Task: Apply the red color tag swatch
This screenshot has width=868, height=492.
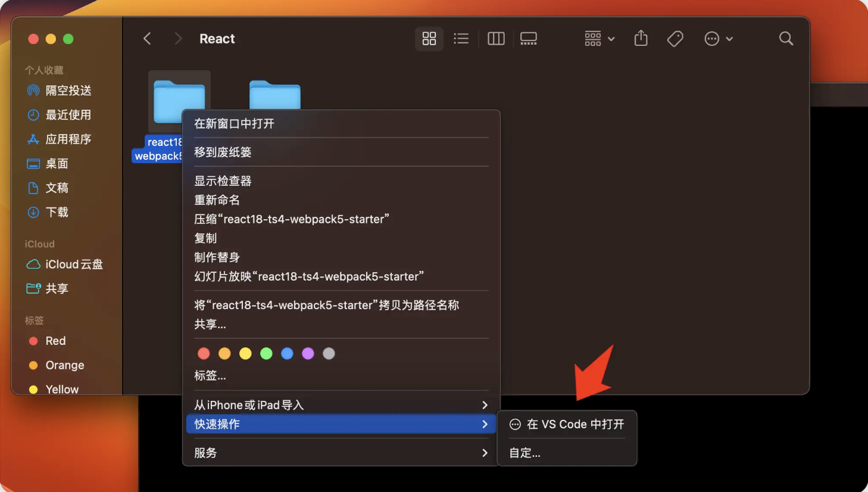Action: click(204, 354)
